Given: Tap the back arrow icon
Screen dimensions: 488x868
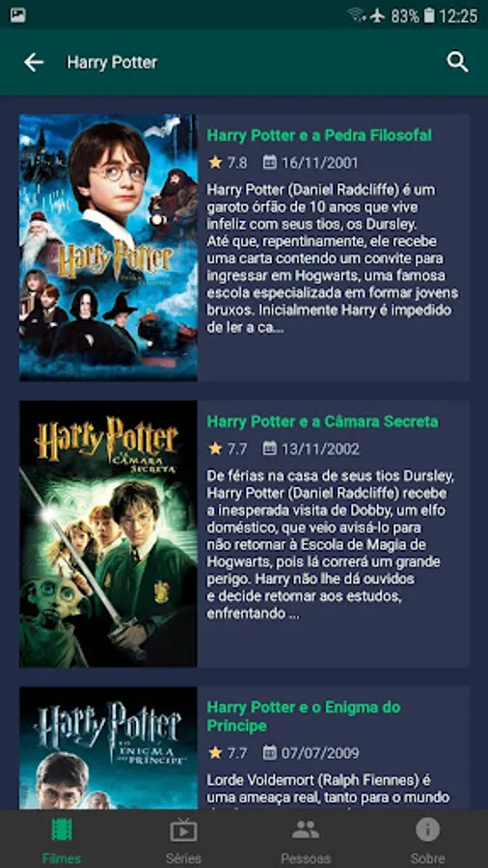Looking at the screenshot, I should coord(33,63).
